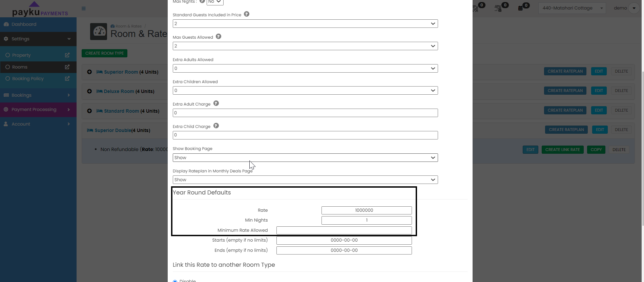The height and width of the screenshot is (282, 644).
Task: Click DELETE for Standard Room
Action: pyautogui.click(x=621, y=110)
